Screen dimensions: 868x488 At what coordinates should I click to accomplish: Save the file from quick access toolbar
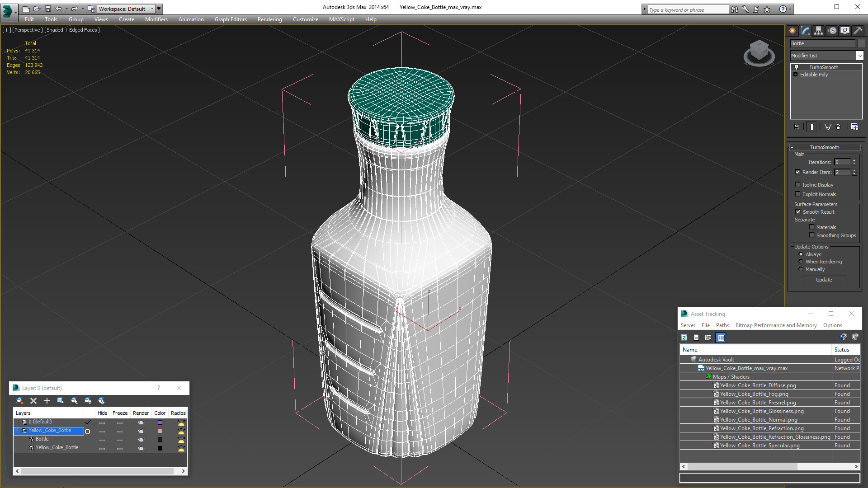tap(48, 9)
